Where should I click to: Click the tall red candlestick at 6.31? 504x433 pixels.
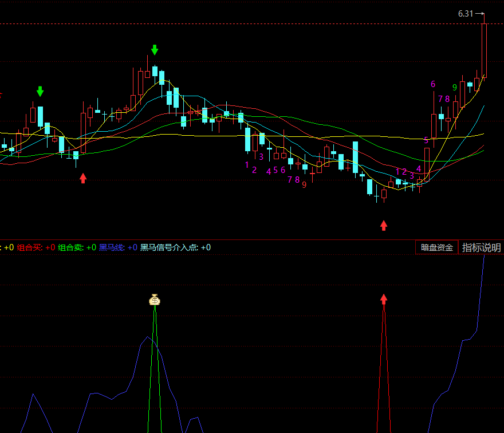[x=484, y=50]
